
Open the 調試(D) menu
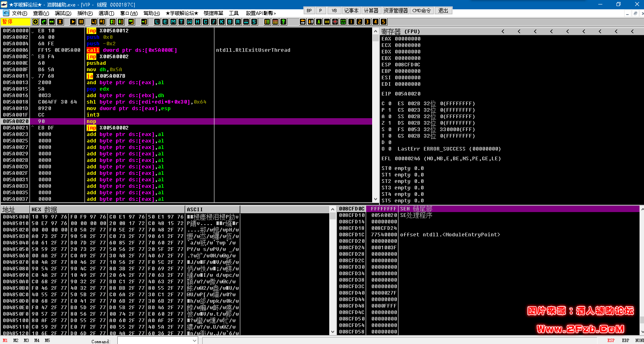click(63, 13)
